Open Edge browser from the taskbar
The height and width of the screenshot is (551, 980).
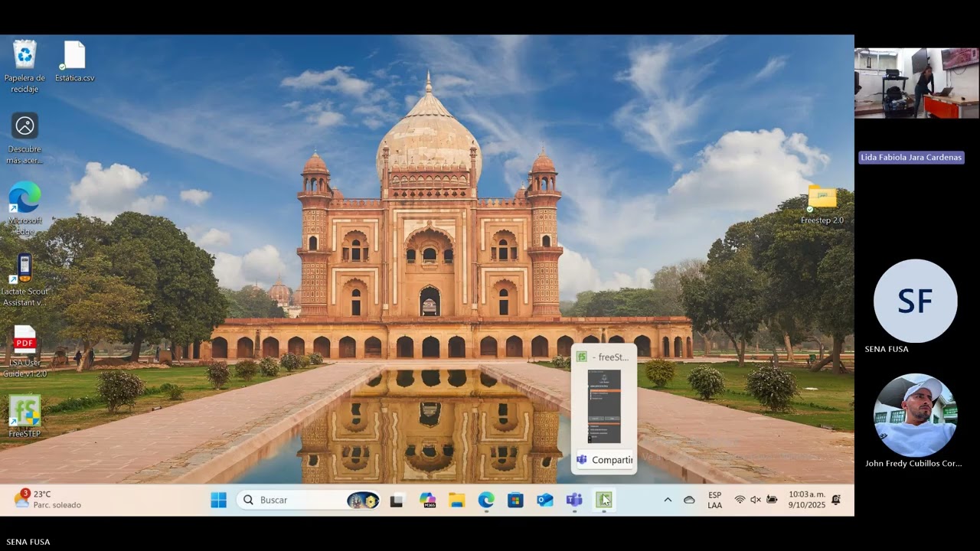coord(486,500)
